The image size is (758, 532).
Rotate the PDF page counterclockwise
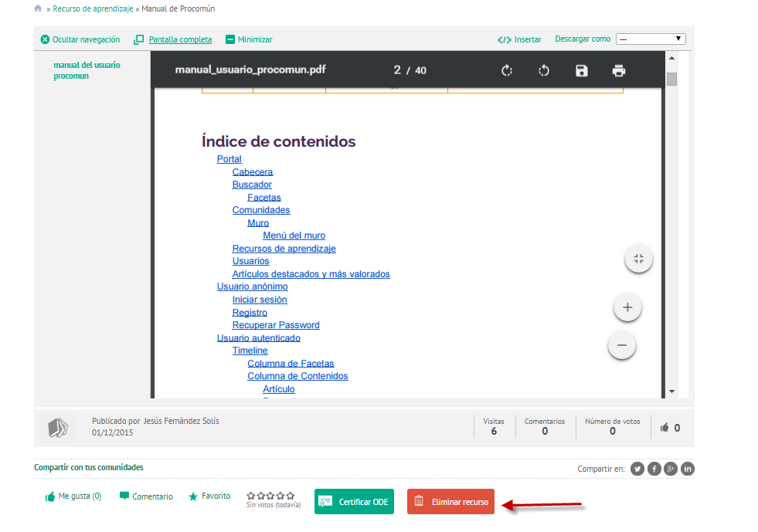click(544, 70)
